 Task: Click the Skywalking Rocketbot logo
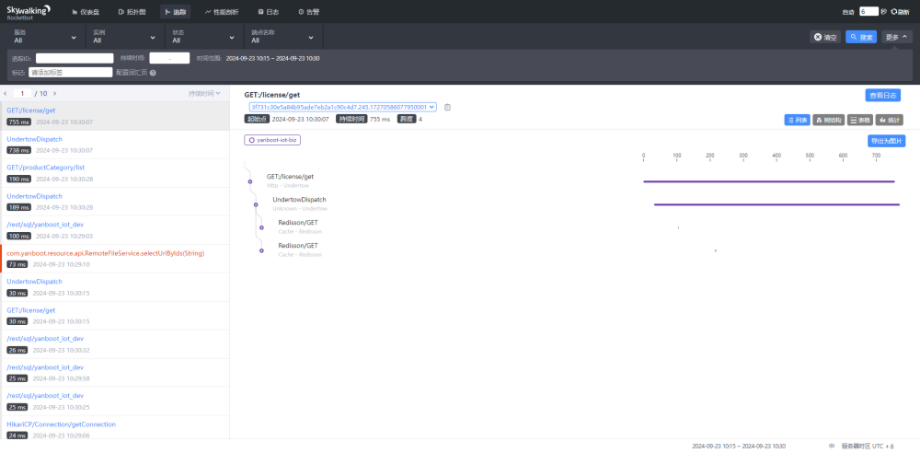coord(28,11)
